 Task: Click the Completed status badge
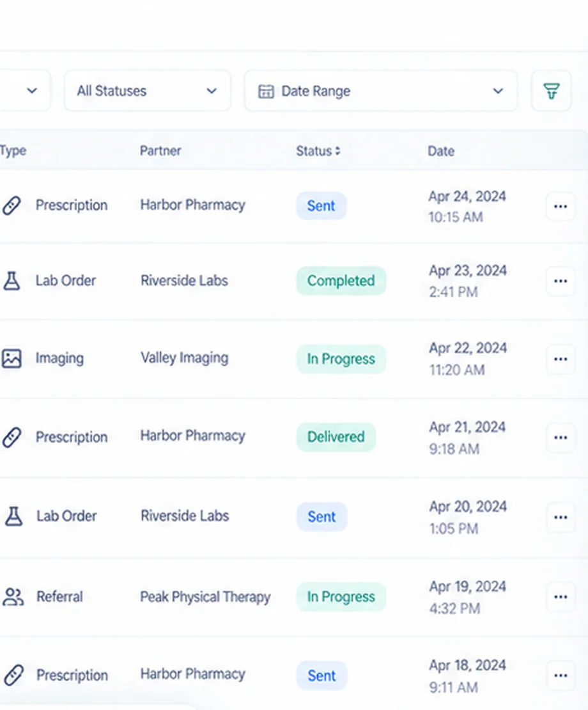point(341,281)
